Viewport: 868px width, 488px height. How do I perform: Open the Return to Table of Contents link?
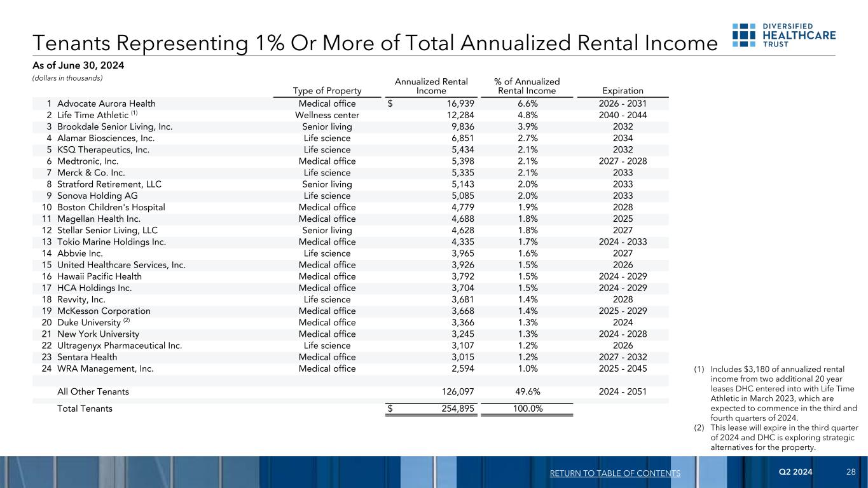(x=614, y=473)
